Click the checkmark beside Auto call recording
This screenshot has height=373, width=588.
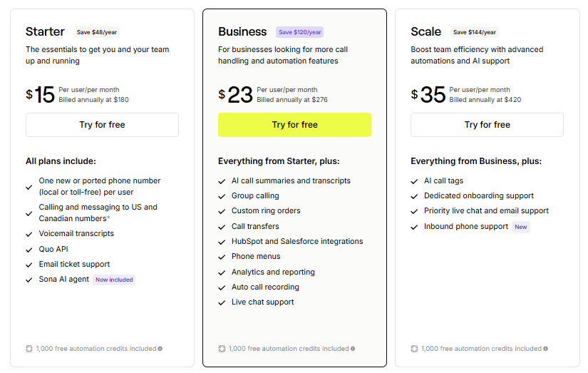pyautogui.click(x=222, y=287)
